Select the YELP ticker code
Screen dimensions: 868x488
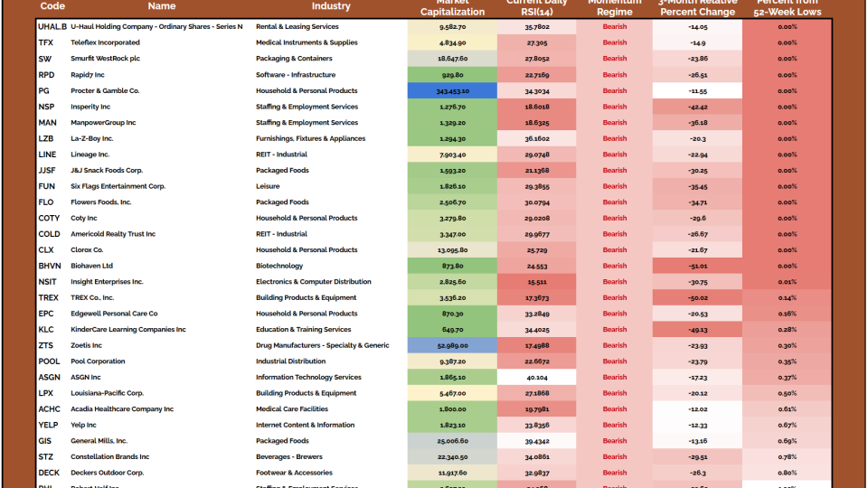pyautogui.click(x=49, y=425)
